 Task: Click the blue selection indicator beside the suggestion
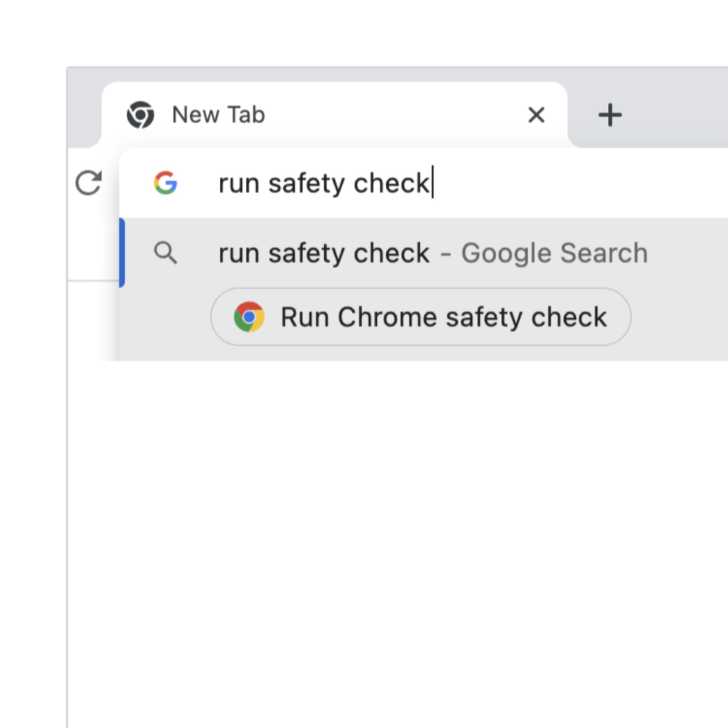(122, 253)
